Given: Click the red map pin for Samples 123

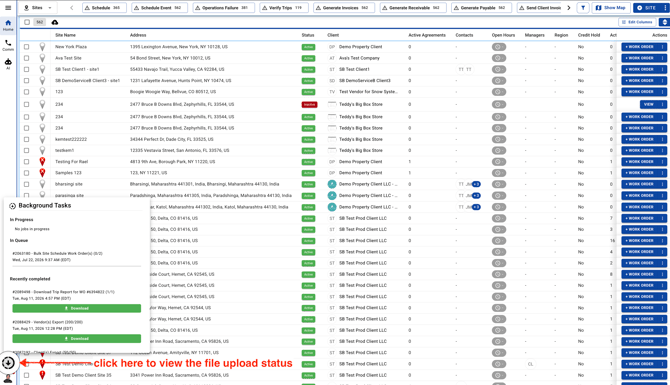Looking at the screenshot, I should [42, 173].
